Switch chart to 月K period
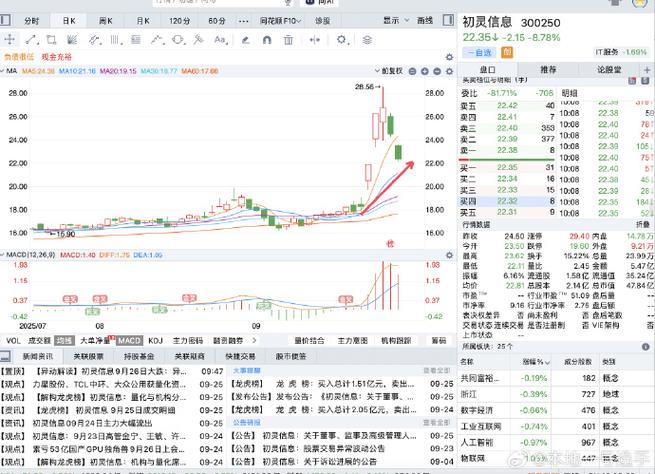 143,20
